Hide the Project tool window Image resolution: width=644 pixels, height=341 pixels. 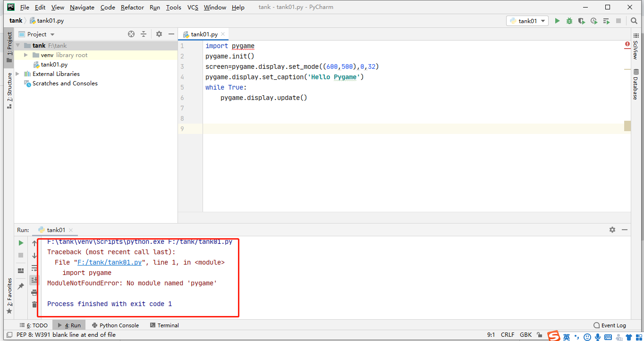point(171,34)
